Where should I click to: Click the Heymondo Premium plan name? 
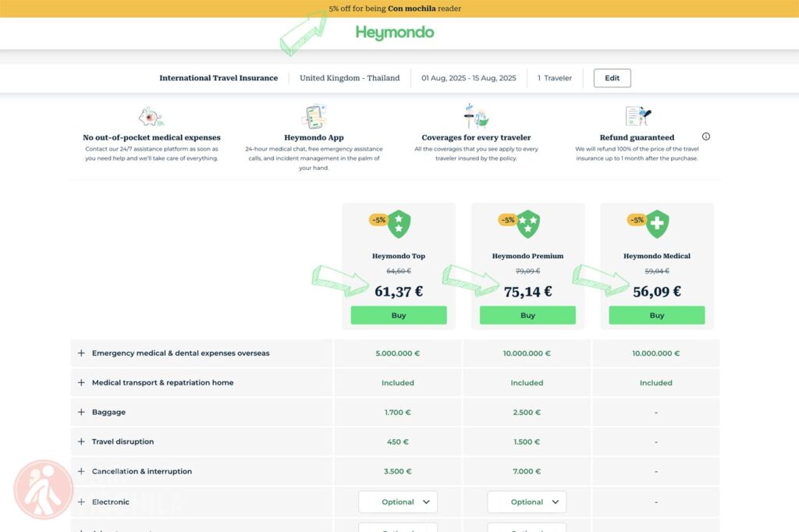tap(528, 256)
